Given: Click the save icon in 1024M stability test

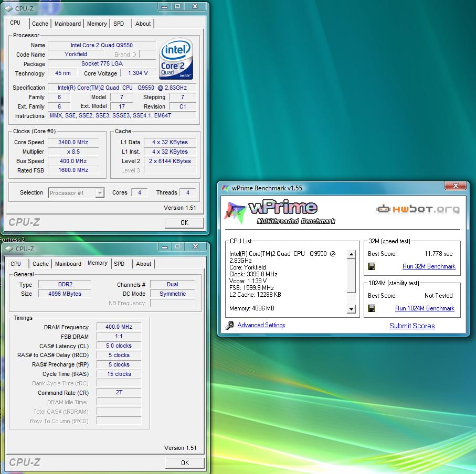Looking at the screenshot, I should tap(372, 308).
